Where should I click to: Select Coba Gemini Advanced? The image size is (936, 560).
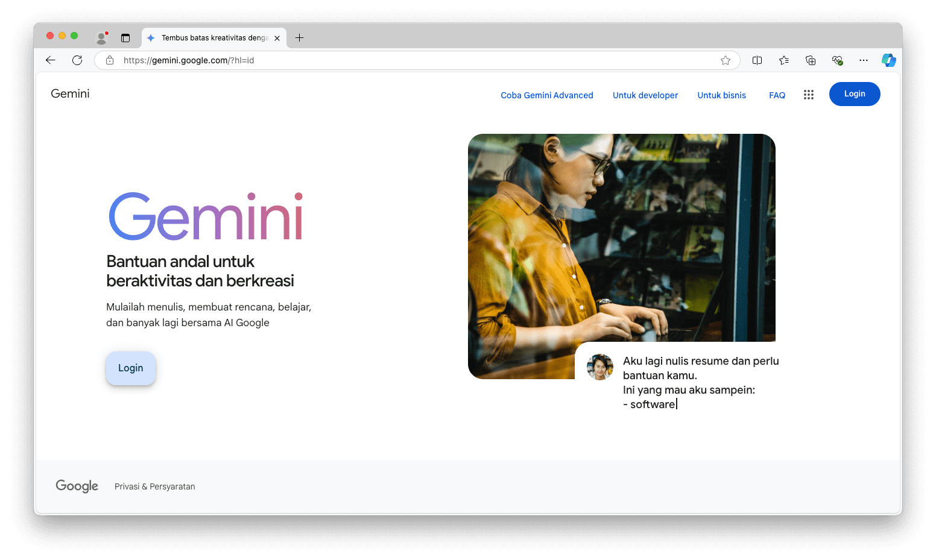pos(546,95)
